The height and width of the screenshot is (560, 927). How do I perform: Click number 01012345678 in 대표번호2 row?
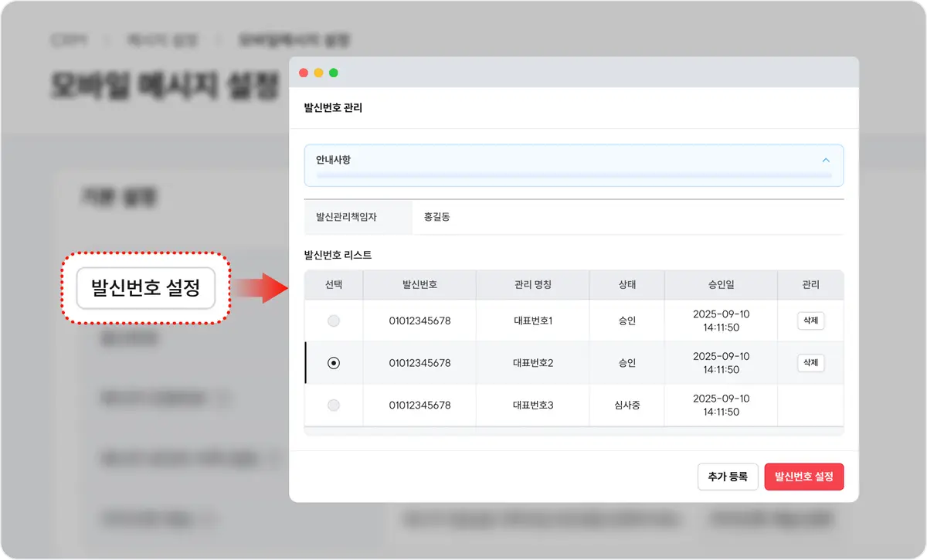point(419,363)
